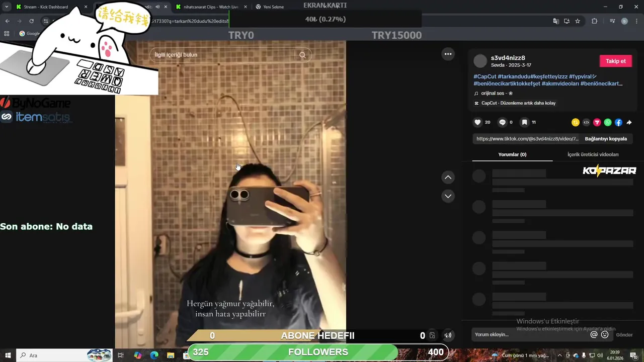The height and width of the screenshot is (362, 644).
Task: Open Task View on taskbar
Action: click(x=121, y=355)
